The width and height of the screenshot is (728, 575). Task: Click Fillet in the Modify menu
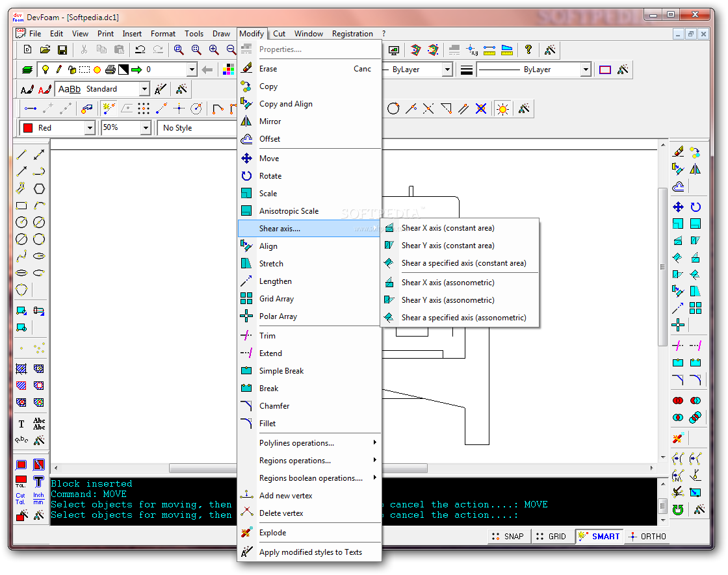[x=309, y=423]
